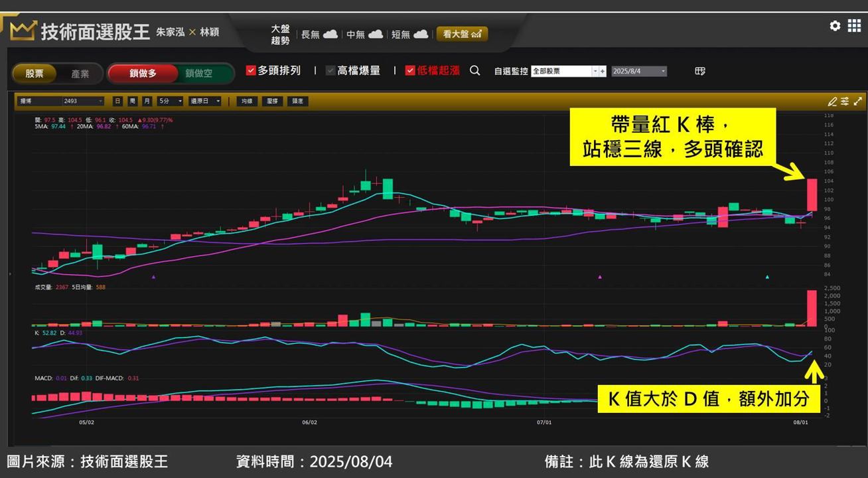Click the large red candlestick on the right
Screen dimensions: 868x478
[x=812, y=195]
